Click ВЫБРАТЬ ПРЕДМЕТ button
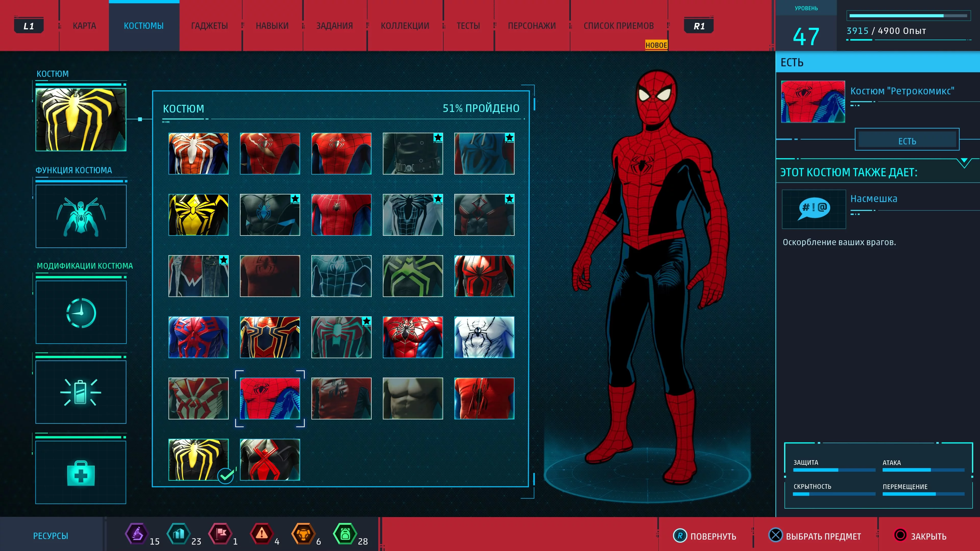Screen dimensions: 980x551 coord(815,536)
